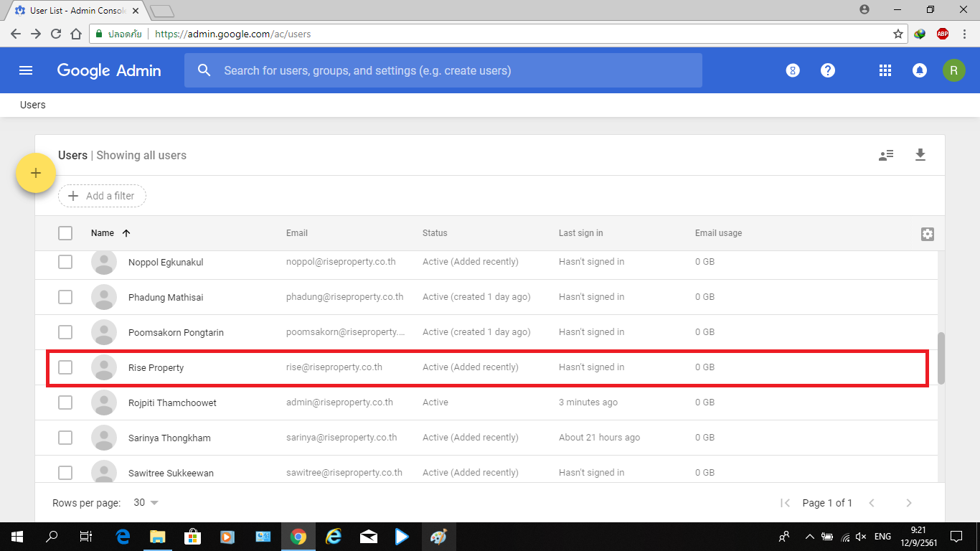Click the Email column header
The height and width of the screenshot is (551, 980).
click(x=297, y=233)
